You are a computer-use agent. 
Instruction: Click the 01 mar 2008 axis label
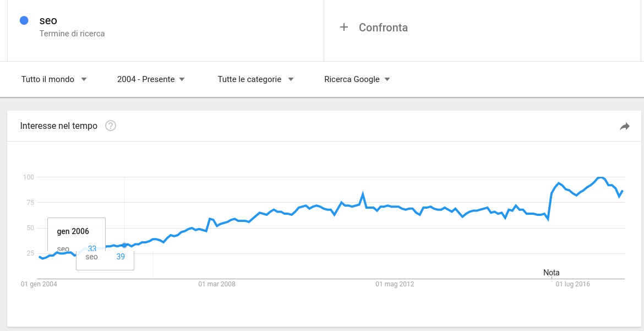(217, 284)
